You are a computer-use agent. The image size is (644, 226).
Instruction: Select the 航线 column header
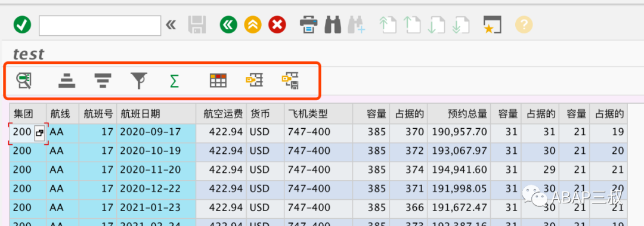63,113
